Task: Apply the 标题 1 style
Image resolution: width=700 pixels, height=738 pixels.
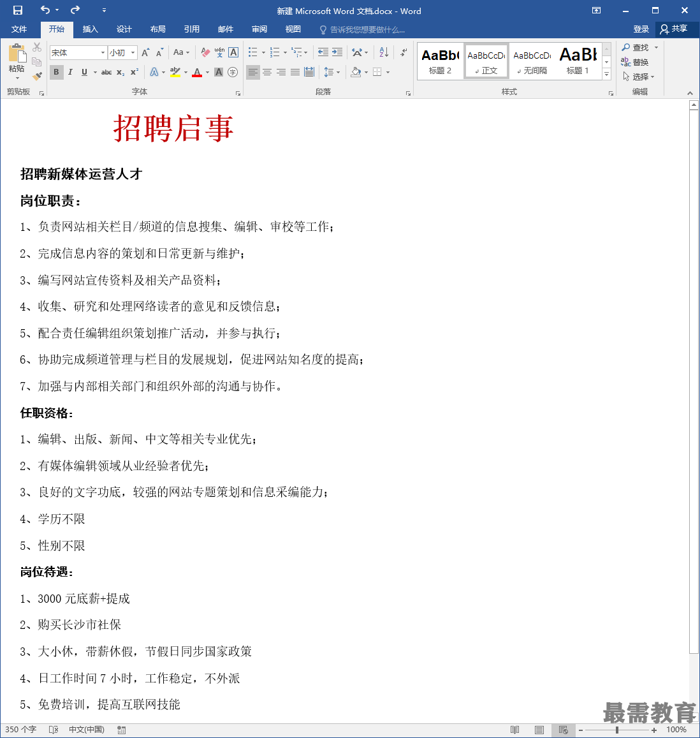Action: click(578, 61)
